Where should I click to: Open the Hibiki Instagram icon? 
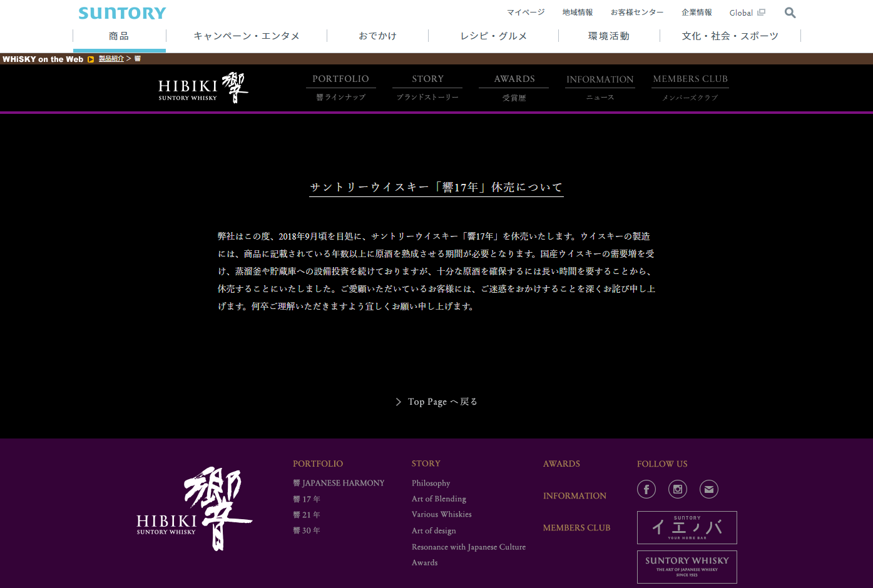click(x=678, y=489)
